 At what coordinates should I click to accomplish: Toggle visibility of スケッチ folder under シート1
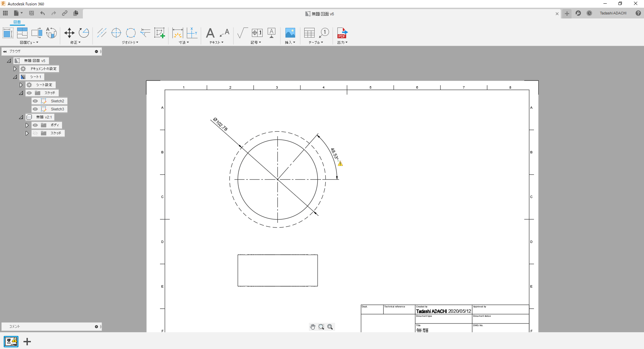29,93
